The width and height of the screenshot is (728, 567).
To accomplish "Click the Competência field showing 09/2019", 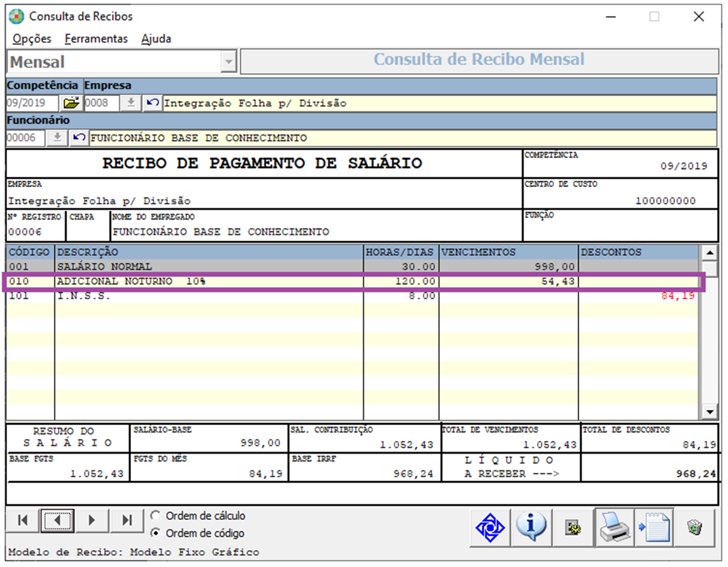I will [32, 102].
